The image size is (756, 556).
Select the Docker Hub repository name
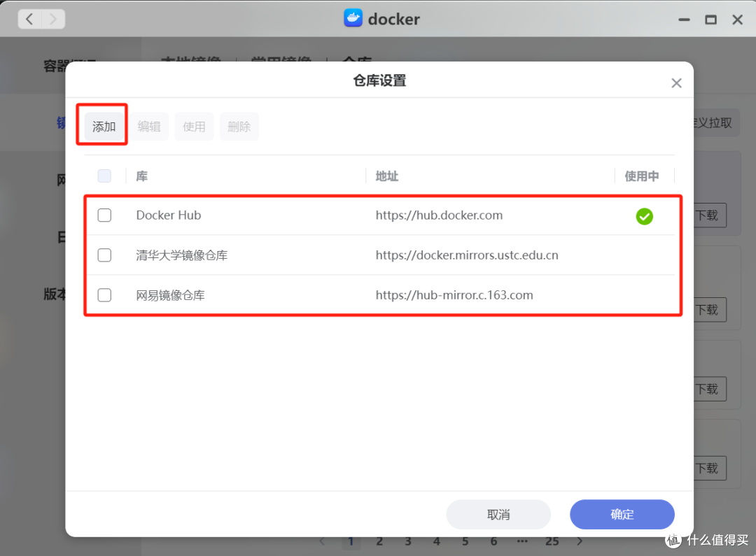[169, 215]
